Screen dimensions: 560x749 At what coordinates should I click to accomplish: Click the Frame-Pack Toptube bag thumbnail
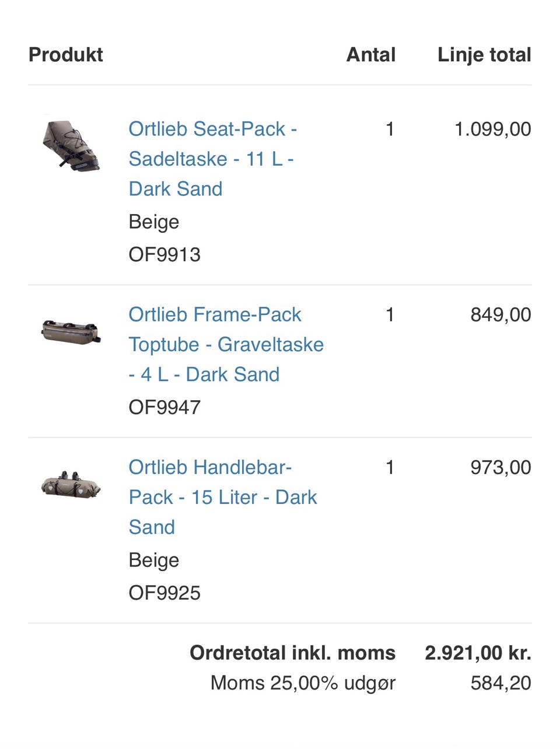pos(71,332)
